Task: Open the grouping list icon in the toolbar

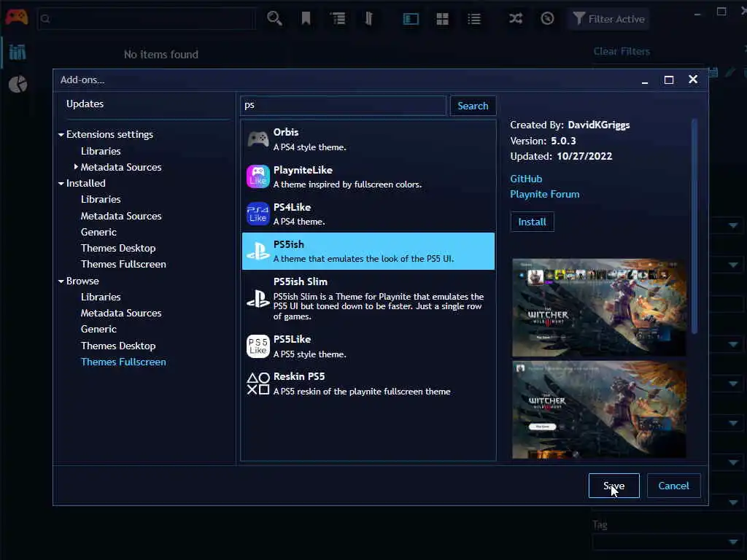Action: (338, 18)
